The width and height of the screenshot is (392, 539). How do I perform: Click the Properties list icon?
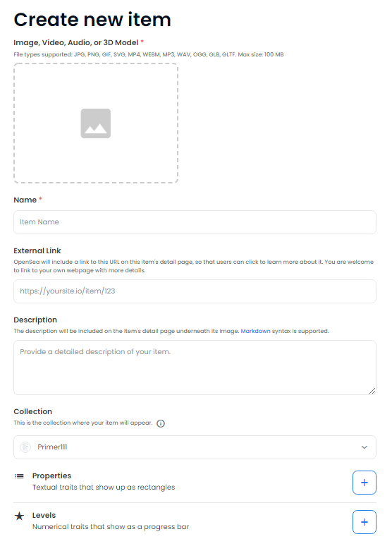click(19, 476)
